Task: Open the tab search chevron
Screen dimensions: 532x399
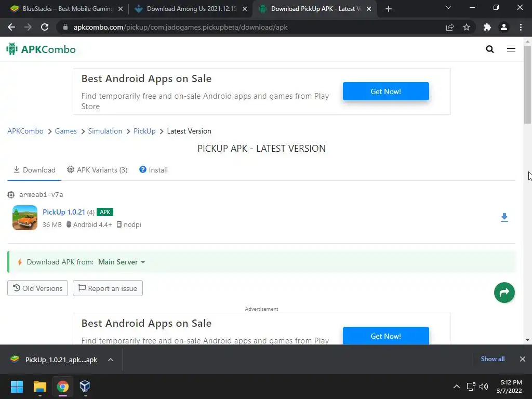Action: click(x=448, y=7)
